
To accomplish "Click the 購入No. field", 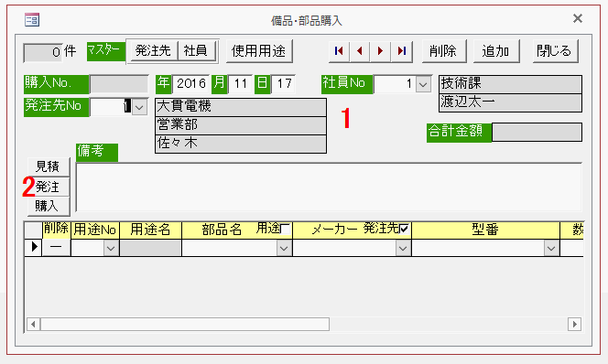I will click(x=119, y=84).
